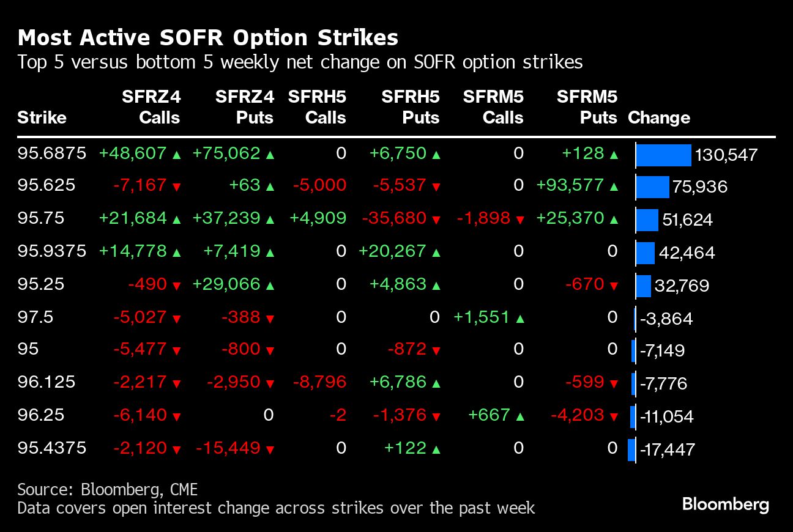This screenshot has width=793, height=532.
Task: Click the Strike column header
Action: point(42,117)
